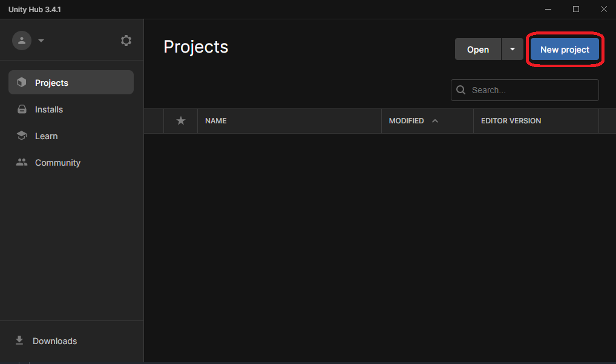The height and width of the screenshot is (364, 616).
Task: Create a New project
Action: pos(565,49)
